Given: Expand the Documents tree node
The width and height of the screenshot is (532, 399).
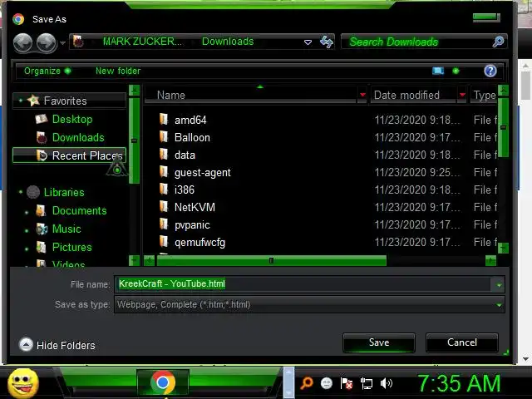Looking at the screenshot, I should (x=27, y=213).
